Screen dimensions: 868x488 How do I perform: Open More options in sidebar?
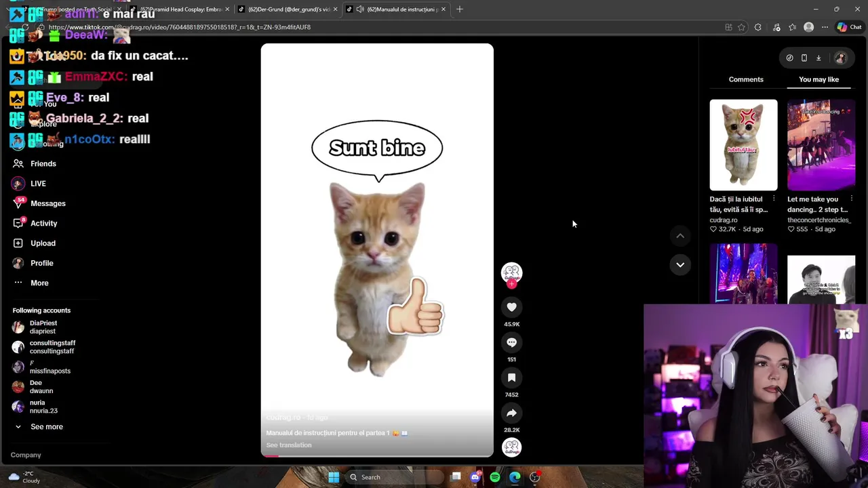[31, 283]
